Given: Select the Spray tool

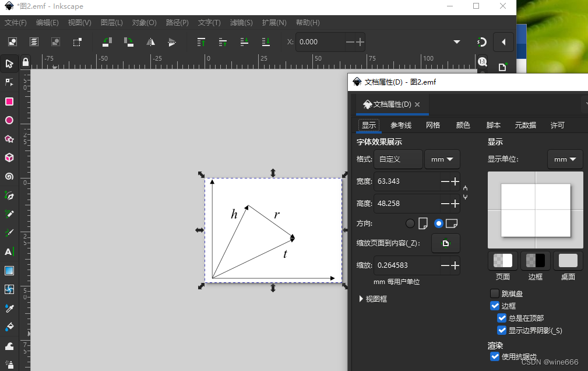Looking at the screenshot, I should [x=9, y=364].
